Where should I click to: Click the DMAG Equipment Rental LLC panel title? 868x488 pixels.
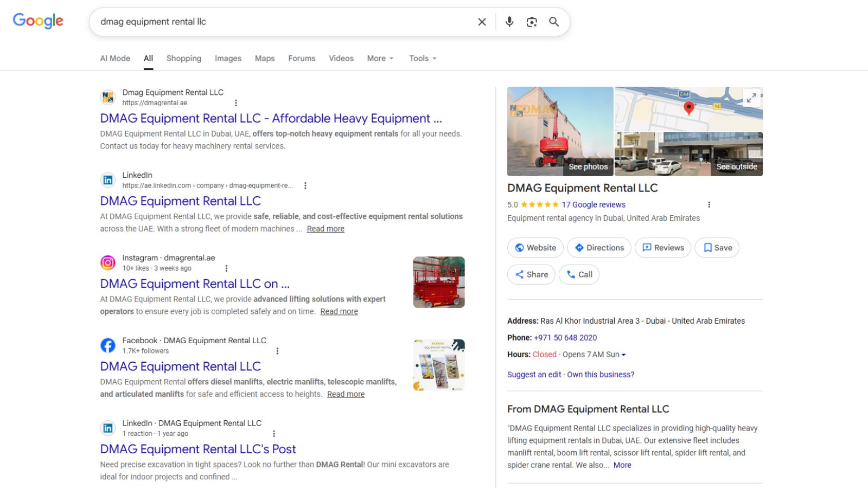pyautogui.click(x=583, y=188)
